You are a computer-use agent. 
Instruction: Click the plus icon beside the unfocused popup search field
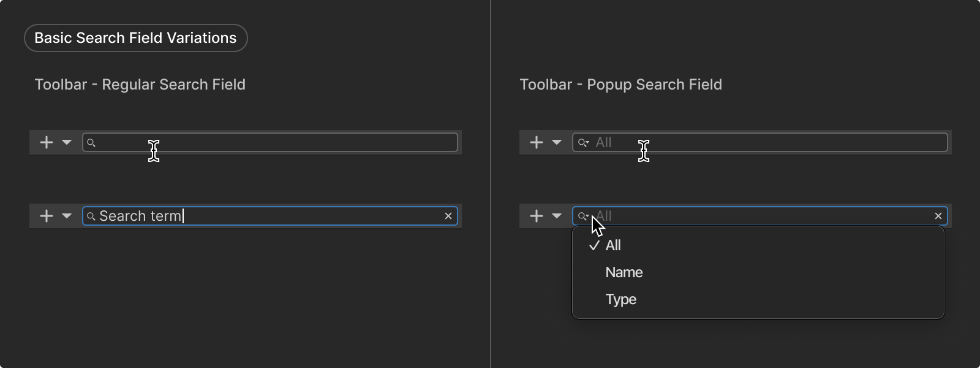coord(537,142)
